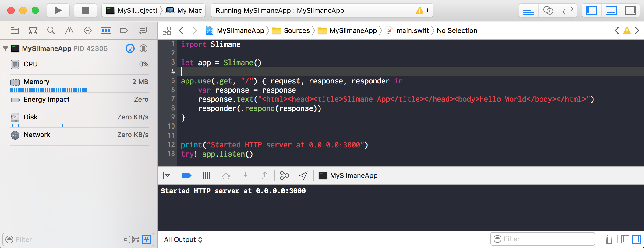The width and height of the screenshot is (644, 248).
Task: Toggle breakpoints activation
Action: pos(187,175)
